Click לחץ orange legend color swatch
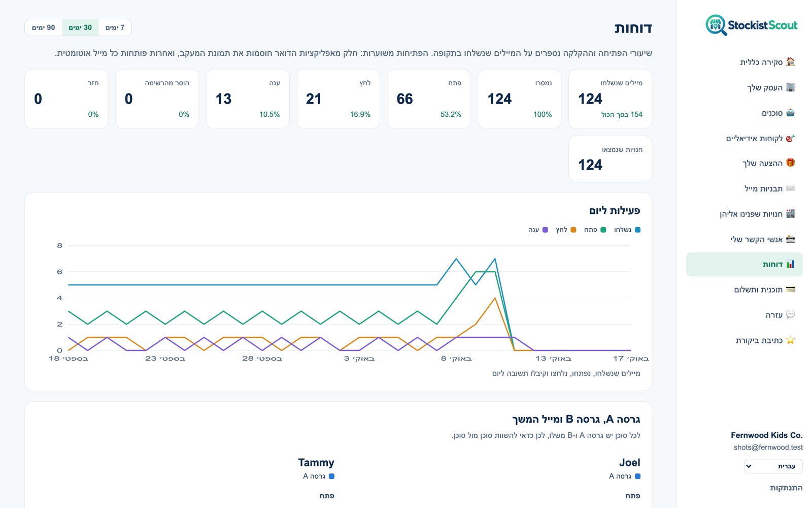Screen dimensions: 812x508 click(x=573, y=230)
